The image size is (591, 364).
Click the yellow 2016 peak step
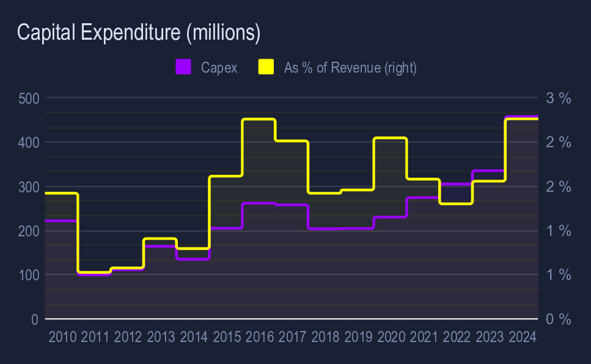(x=259, y=120)
